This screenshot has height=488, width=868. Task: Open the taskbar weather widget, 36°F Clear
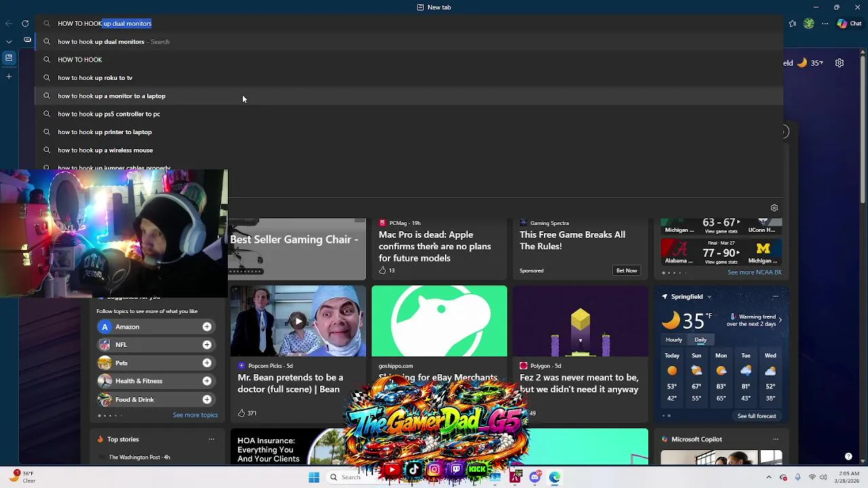(x=22, y=477)
